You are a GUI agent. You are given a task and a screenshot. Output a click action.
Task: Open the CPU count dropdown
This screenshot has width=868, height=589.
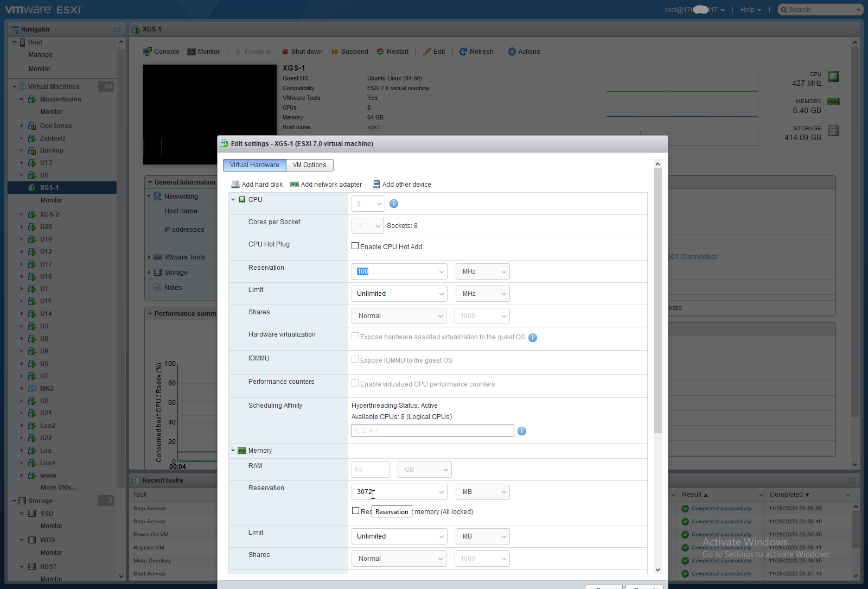click(368, 204)
